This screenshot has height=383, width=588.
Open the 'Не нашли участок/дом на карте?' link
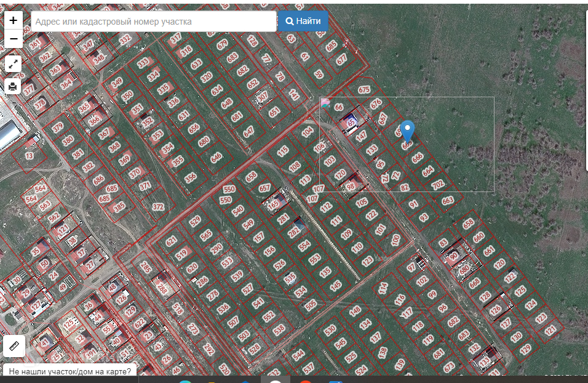tap(70, 371)
